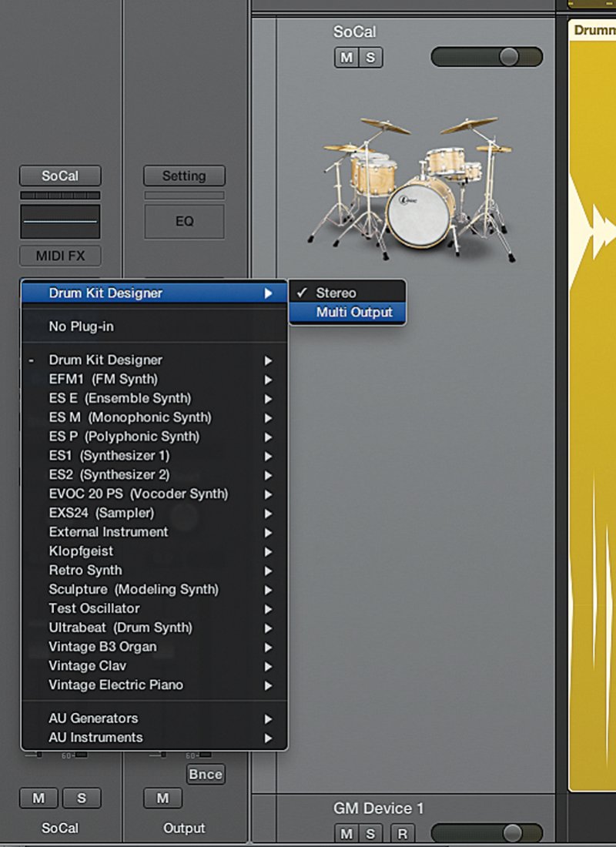Expand ES1 (Synthesizer 1) submenu
This screenshot has height=847, width=616.
tap(154, 455)
